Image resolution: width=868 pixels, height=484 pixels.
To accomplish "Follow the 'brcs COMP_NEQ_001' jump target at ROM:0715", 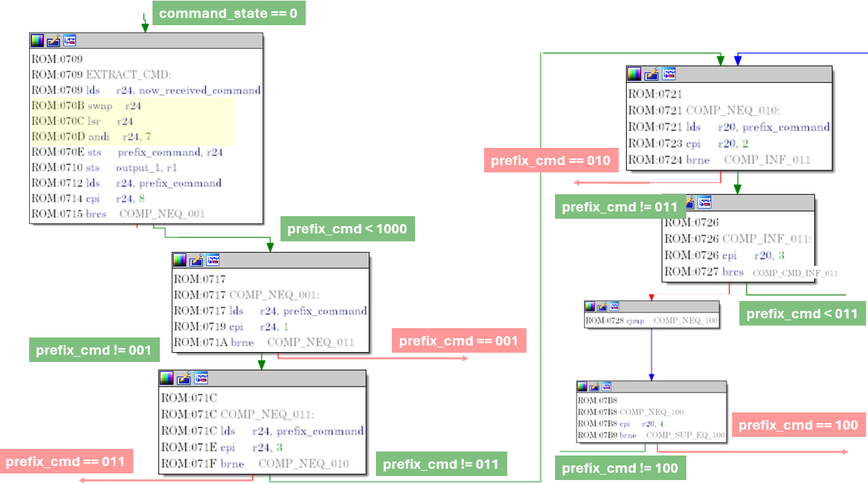I will tap(162, 213).
